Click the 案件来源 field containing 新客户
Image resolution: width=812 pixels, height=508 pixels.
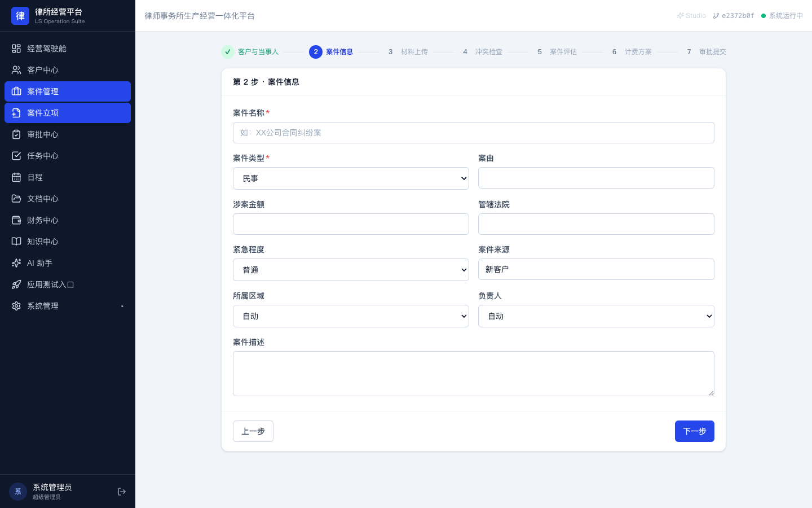tap(596, 269)
